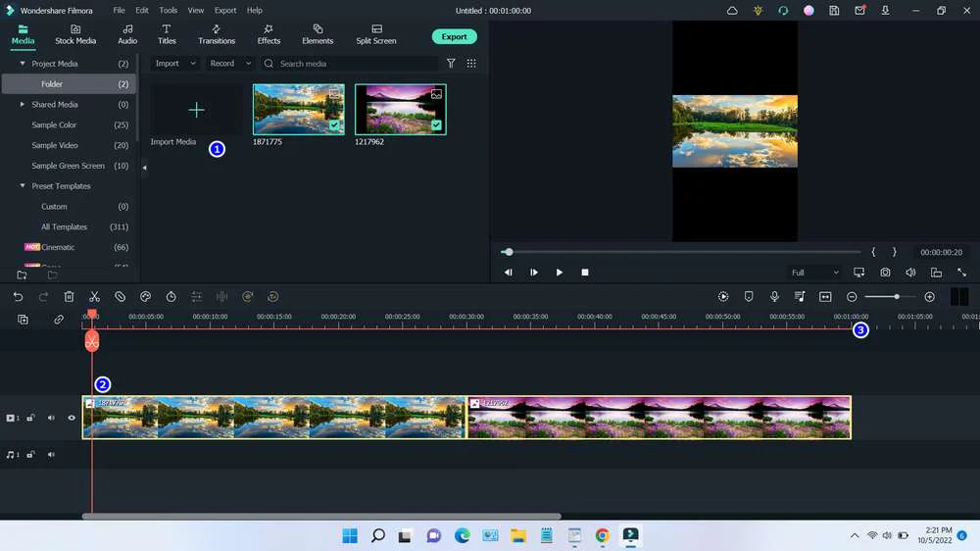Open the Record dropdown
980x551 pixels.
(230, 63)
